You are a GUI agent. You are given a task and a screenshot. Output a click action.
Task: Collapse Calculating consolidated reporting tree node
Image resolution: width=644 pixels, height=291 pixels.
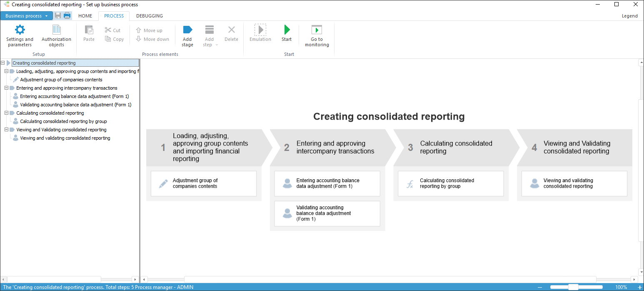pos(6,113)
